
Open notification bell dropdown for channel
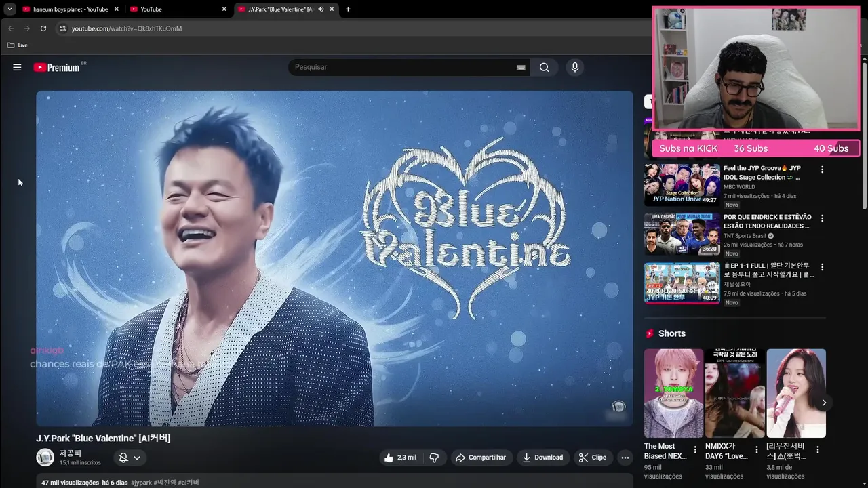pos(130,457)
